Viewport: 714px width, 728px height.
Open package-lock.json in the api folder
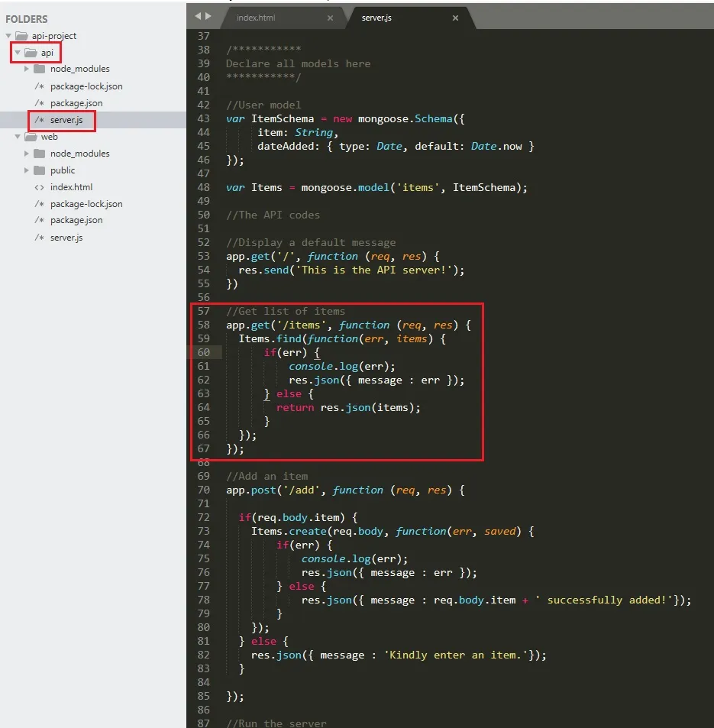86,86
